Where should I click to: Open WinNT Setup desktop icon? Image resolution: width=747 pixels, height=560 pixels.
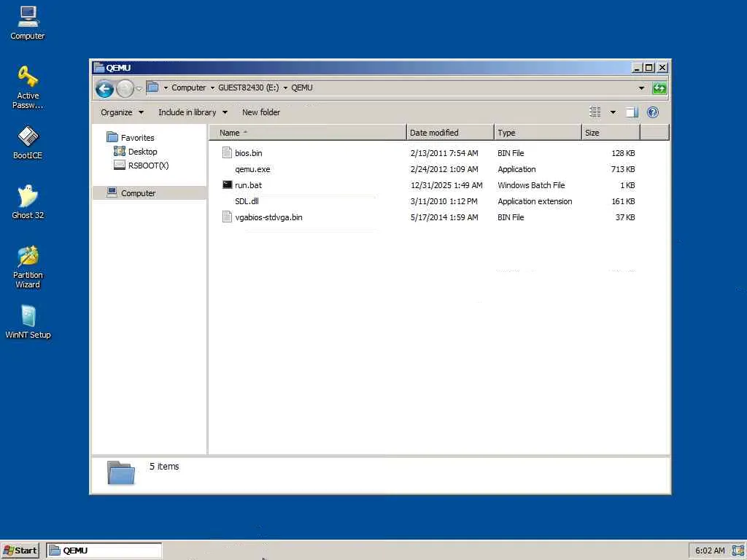pos(28,322)
